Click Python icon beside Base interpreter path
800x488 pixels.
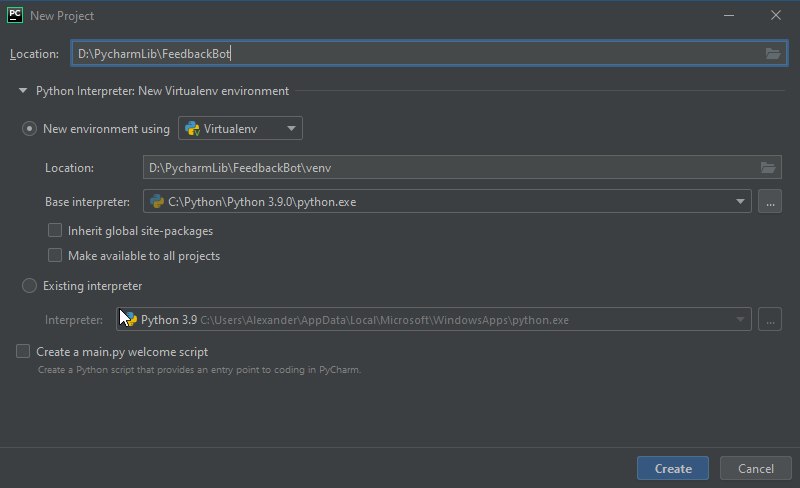click(x=157, y=202)
